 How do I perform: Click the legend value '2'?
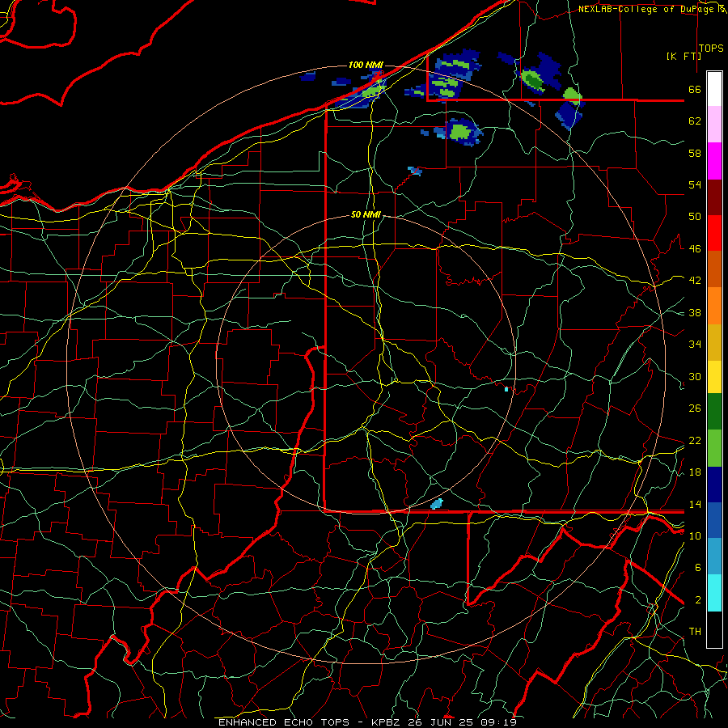(x=697, y=600)
